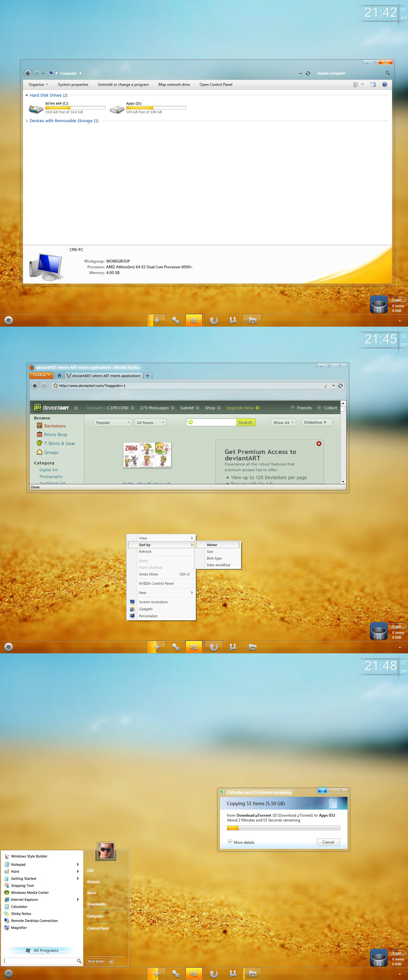Open the Zelda comic thumbnail
This screenshot has height=980, width=408.
(147, 455)
